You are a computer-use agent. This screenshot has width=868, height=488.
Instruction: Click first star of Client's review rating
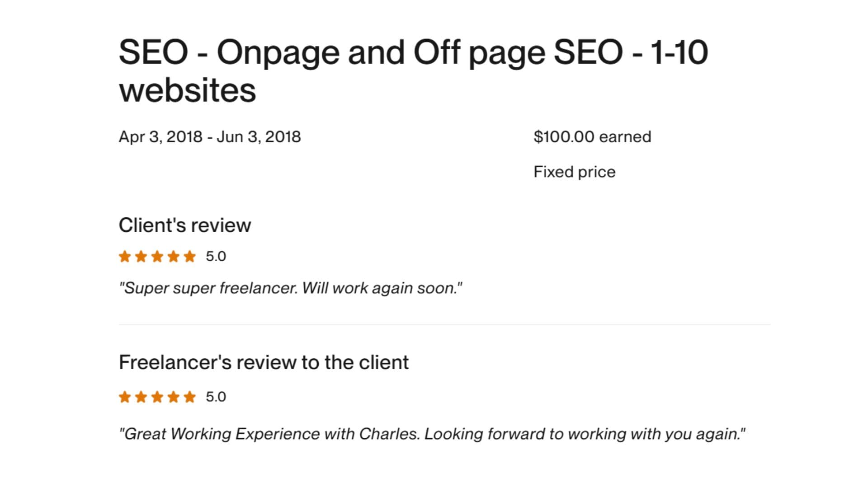pos(125,257)
